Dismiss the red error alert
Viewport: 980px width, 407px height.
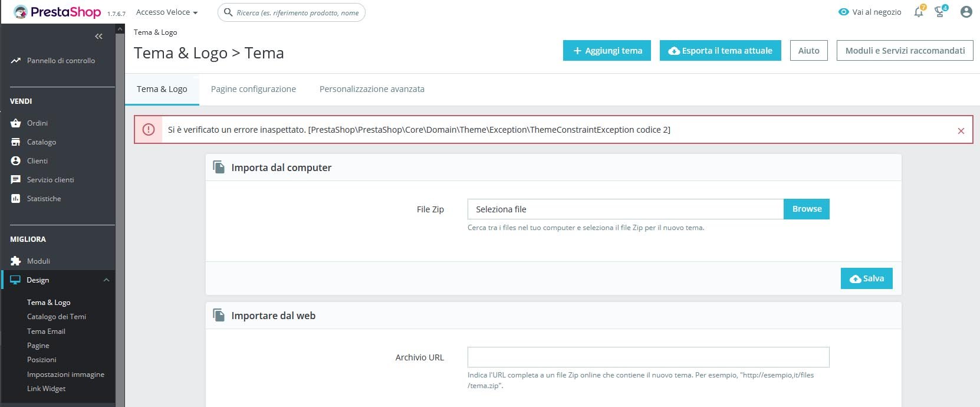click(x=961, y=131)
